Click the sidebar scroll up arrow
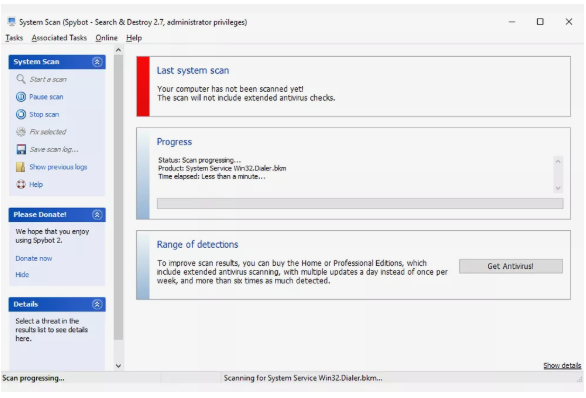This screenshot has height=398, width=586. (x=118, y=50)
